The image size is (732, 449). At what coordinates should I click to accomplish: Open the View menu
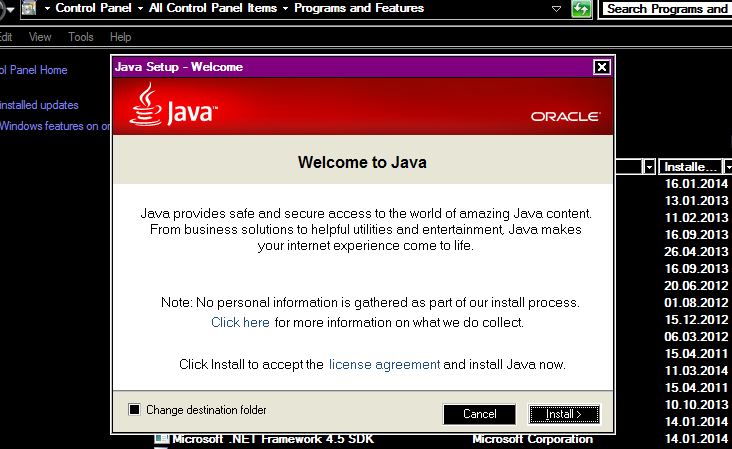tap(40, 37)
